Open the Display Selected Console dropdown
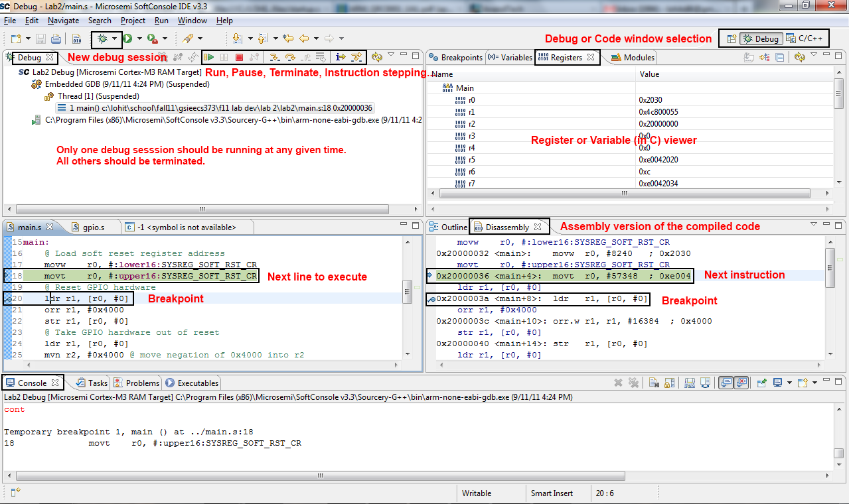 789,383
